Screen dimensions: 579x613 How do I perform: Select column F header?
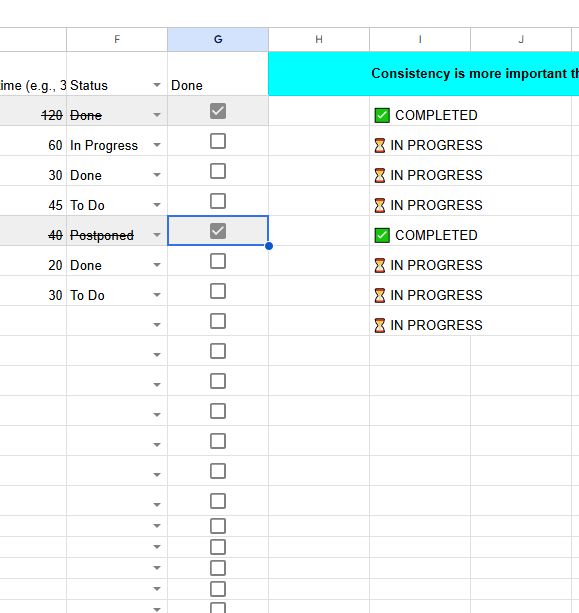117,39
